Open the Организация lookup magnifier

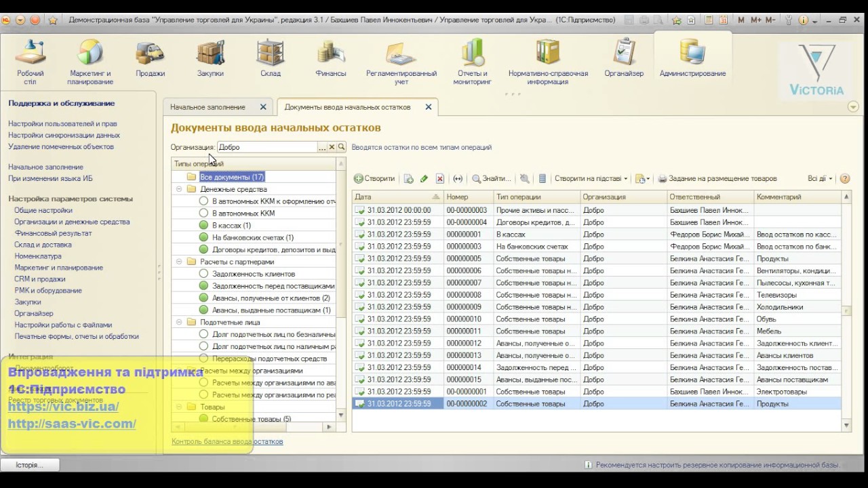tap(342, 147)
